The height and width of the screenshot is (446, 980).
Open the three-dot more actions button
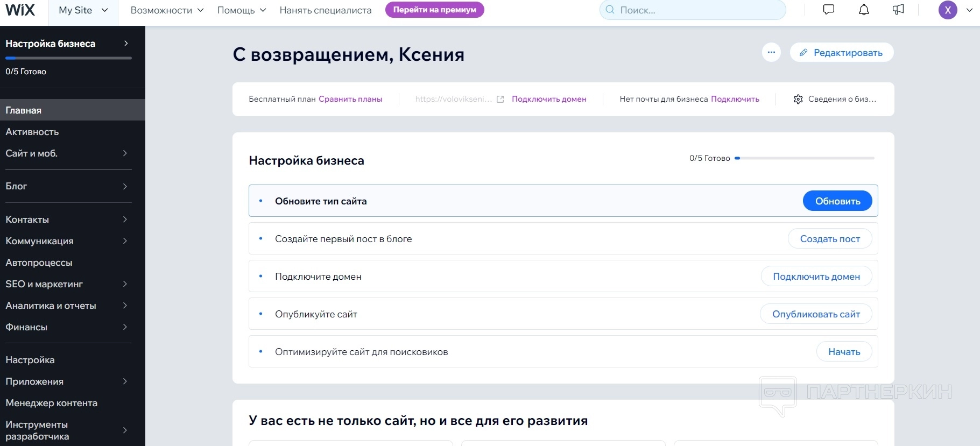(x=771, y=52)
